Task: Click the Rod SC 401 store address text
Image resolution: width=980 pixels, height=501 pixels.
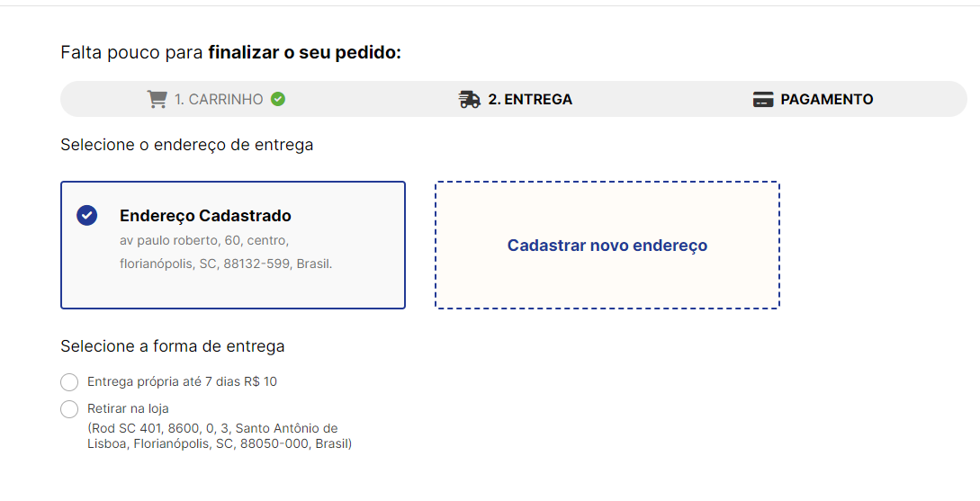Action: [220, 436]
